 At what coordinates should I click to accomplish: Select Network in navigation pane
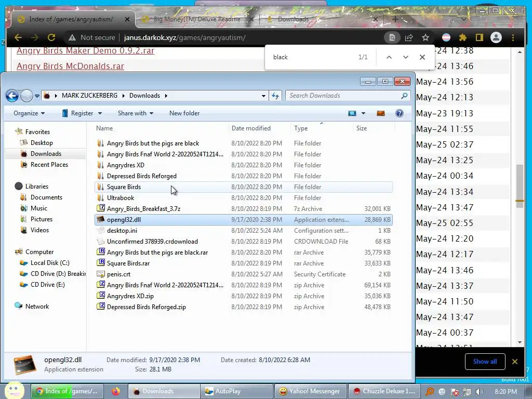pyautogui.click(x=37, y=306)
